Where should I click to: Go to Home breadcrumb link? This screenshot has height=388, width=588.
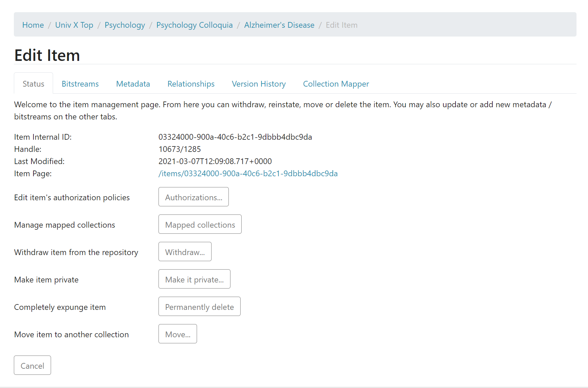point(33,25)
